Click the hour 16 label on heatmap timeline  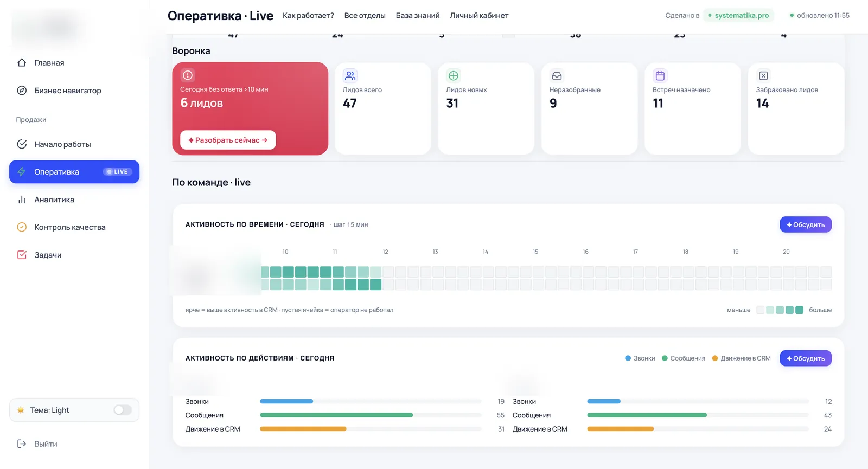(585, 252)
